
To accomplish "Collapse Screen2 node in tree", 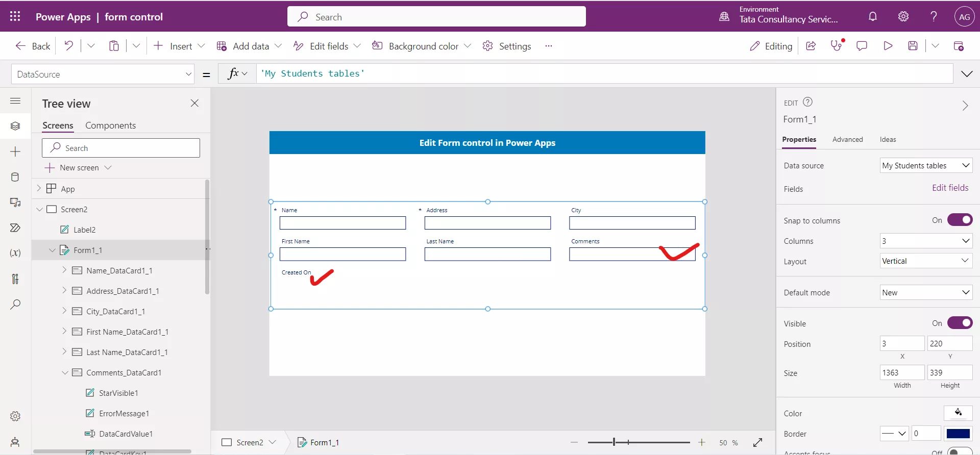I will 39,209.
